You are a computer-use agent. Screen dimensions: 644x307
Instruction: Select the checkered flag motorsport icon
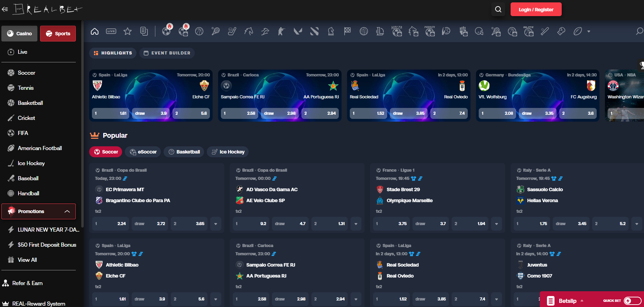[347, 32]
